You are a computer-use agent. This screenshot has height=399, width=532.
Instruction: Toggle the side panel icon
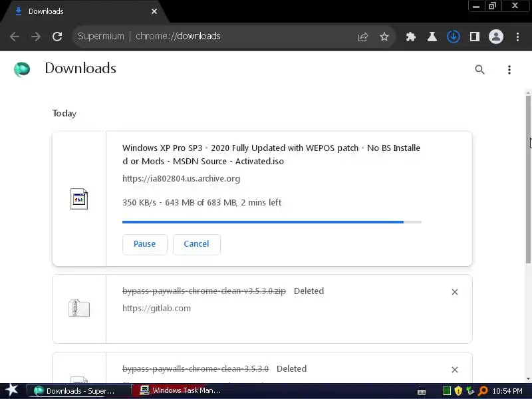pyautogui.click(x=475, y=37)
